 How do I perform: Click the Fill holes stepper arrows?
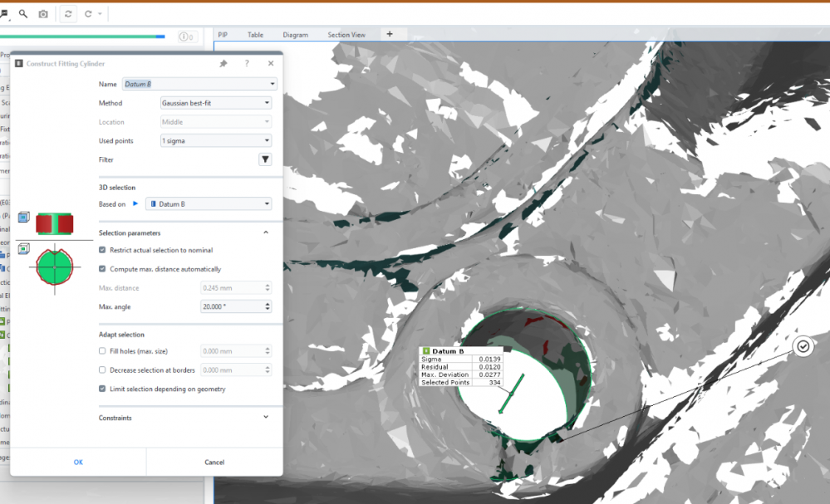click(x=268, y=351)
